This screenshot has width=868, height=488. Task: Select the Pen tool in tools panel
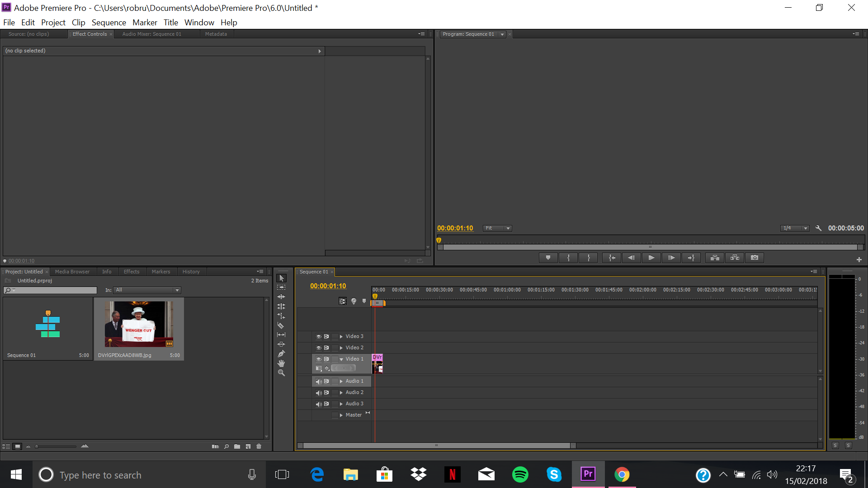[281, 354]
